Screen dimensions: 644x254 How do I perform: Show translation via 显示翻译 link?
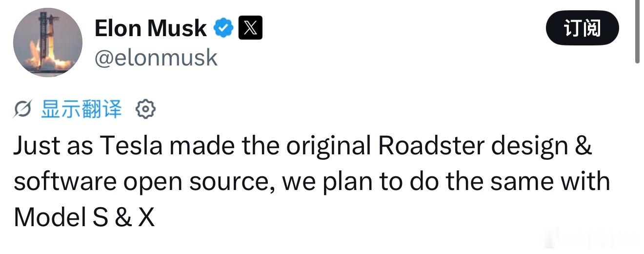[x=81, y=109]
